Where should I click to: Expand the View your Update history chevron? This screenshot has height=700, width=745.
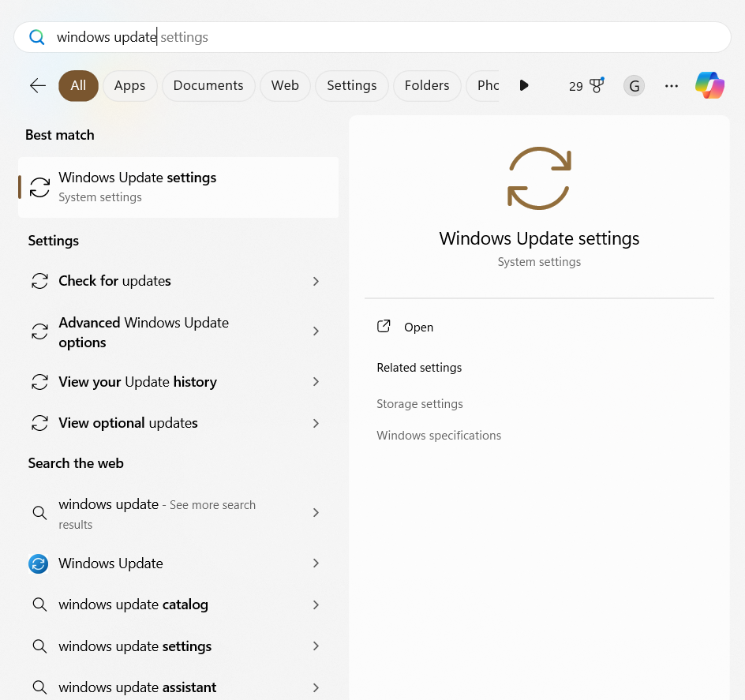point(316,382)
